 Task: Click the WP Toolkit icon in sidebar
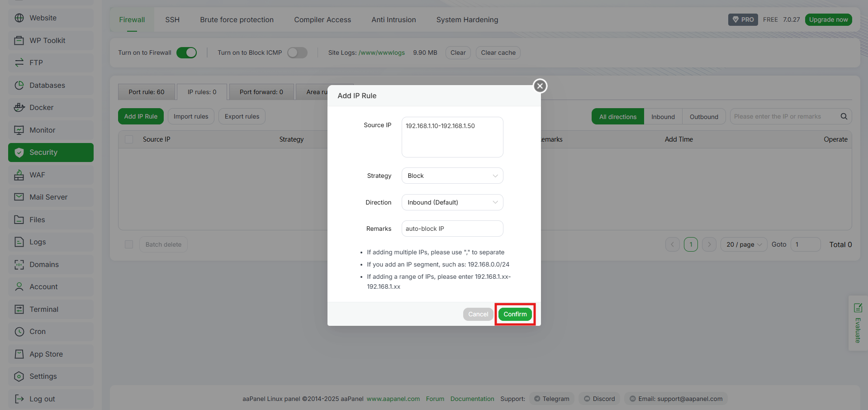(x=19, y=40)
